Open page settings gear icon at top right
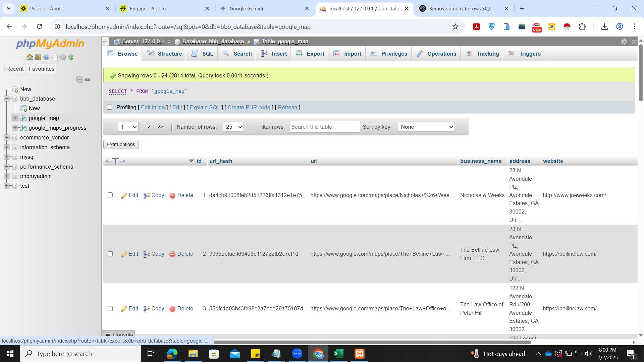The height and width of the screenshot is (362, 644). coord(624,42)
